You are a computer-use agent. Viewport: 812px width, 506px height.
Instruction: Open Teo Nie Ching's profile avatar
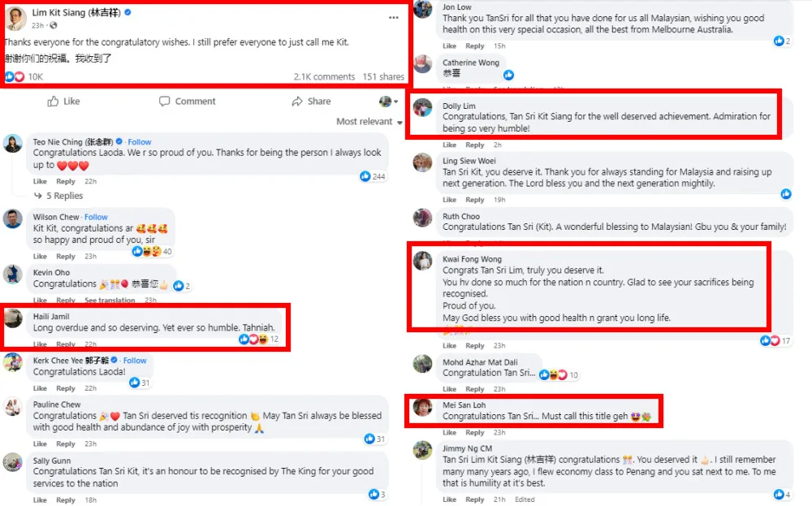tap(13, 144)
